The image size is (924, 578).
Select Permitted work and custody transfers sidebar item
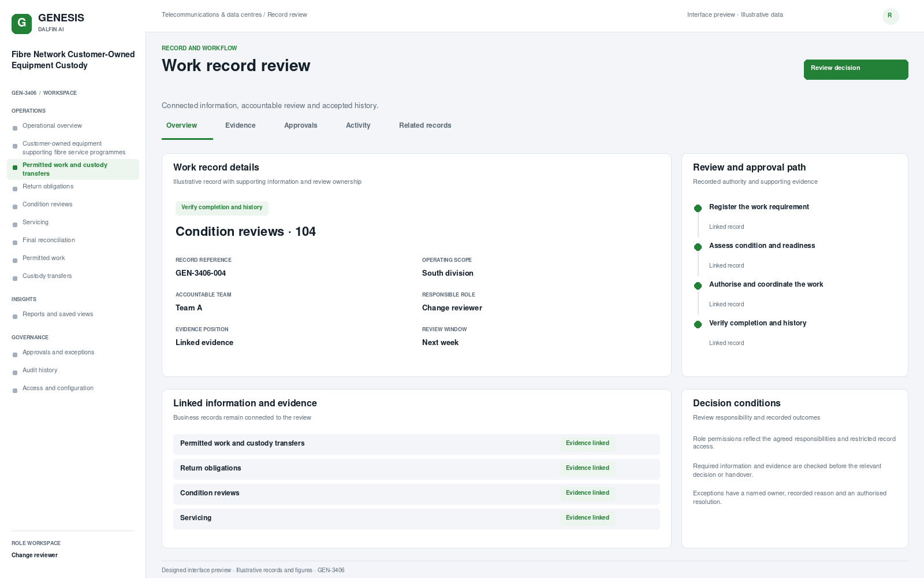click(73, 169)
